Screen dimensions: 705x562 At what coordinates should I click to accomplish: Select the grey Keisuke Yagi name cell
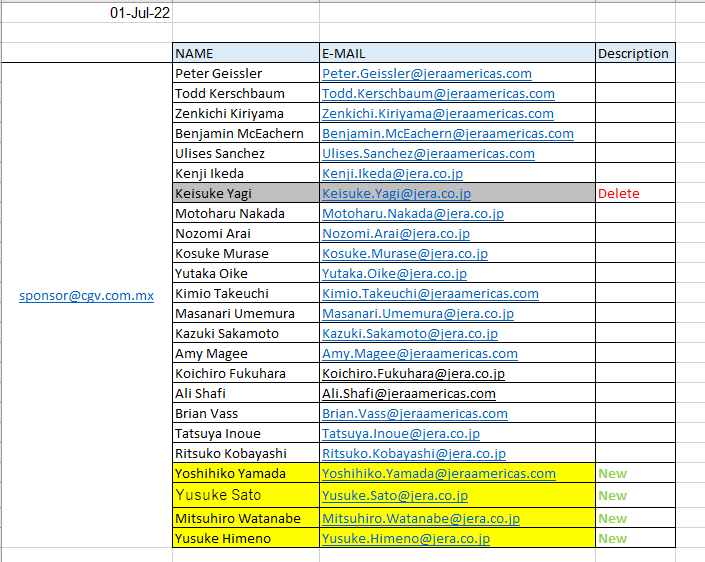(246, 193)
